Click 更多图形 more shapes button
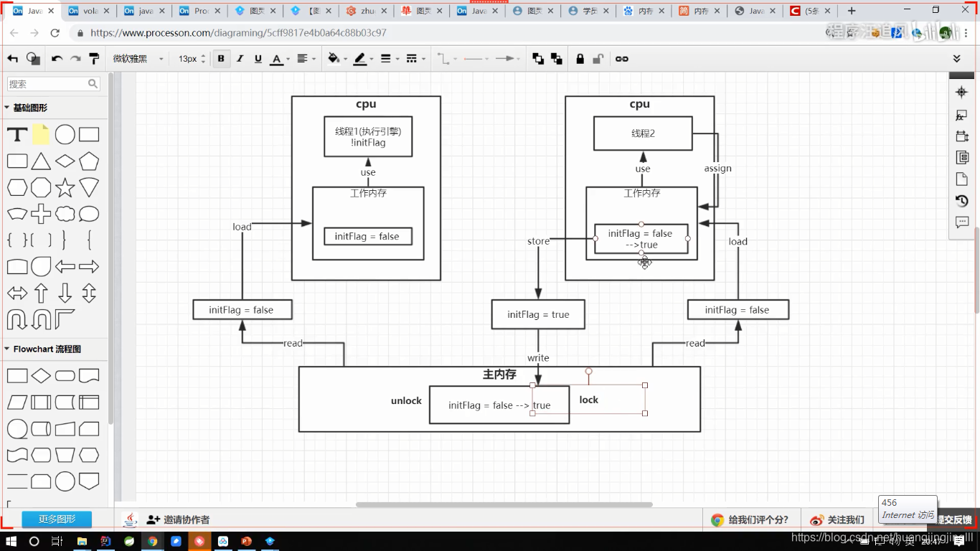The height and width of the screenshot is (551, 980). point(57,519)
